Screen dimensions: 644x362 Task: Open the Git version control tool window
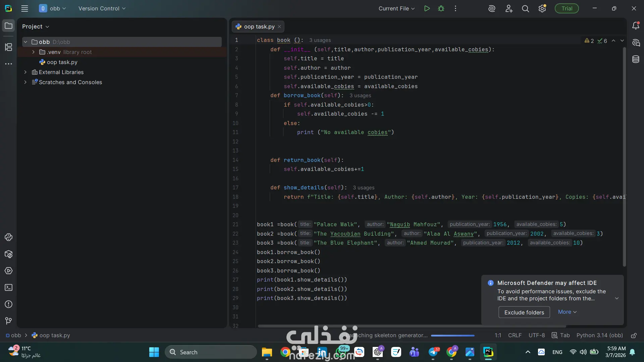(9, 321)
